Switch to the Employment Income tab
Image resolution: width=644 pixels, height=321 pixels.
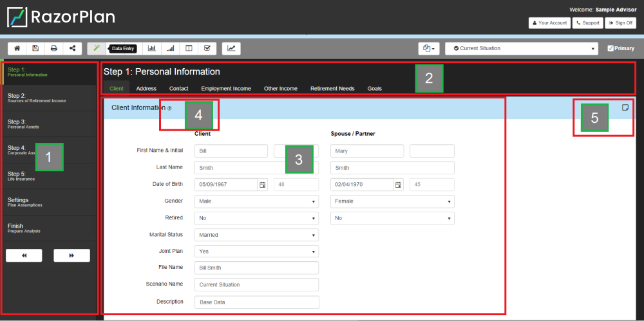pos(226,88)
